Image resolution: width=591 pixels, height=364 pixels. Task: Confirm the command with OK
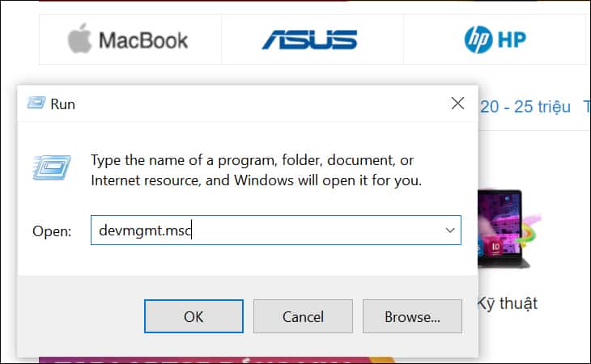193,316
